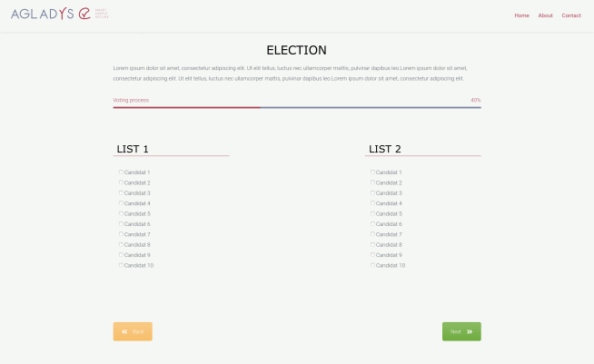This screenshot has height=364, width=594.
Task: Go to the About page
Action: (545, 15)
